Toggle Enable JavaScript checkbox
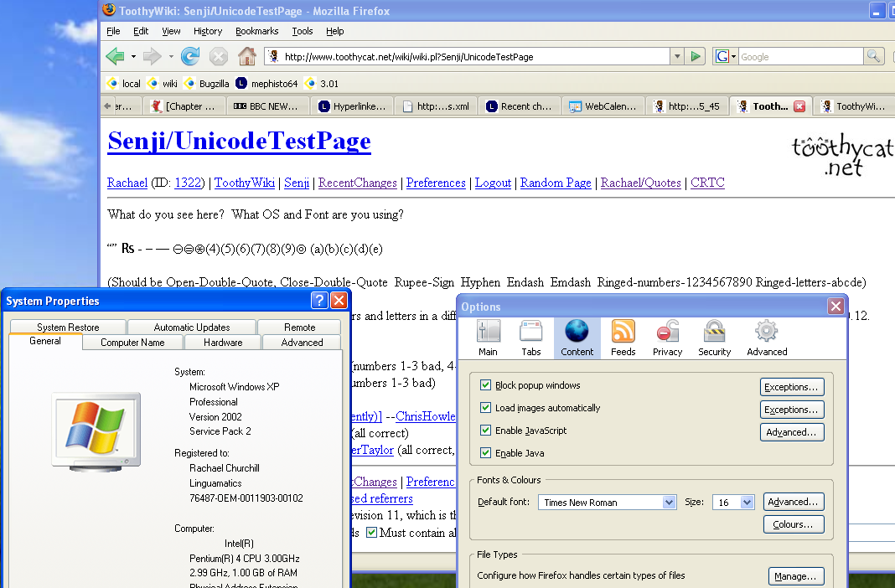Viewport: 895px width, 588px height. point(485,430)
